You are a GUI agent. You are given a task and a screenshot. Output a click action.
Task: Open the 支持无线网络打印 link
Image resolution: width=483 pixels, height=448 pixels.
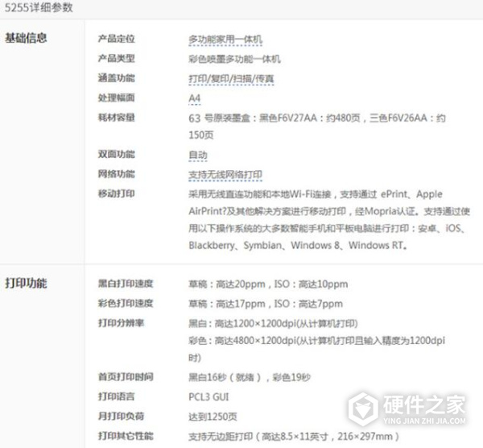click(x=225, y=175)
